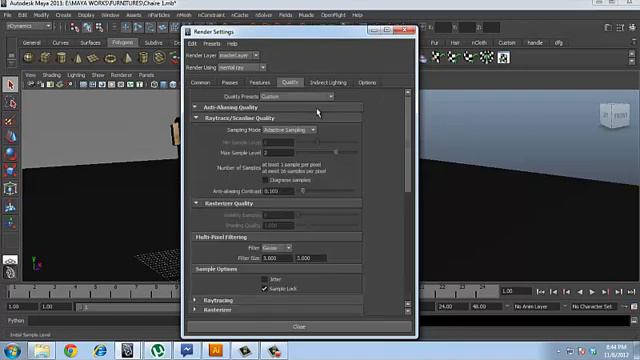Open the Render Layer dropdown

239,55
